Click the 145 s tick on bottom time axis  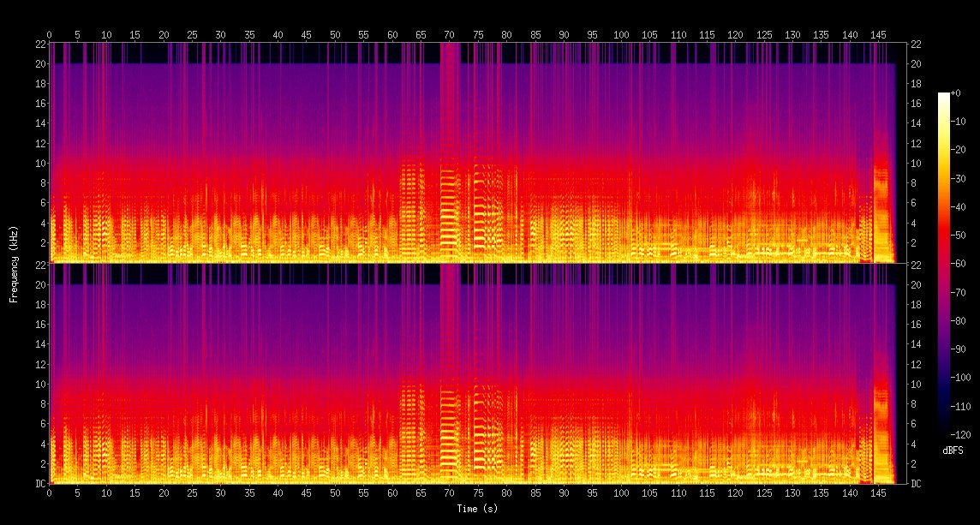click(x=878, y=493)
